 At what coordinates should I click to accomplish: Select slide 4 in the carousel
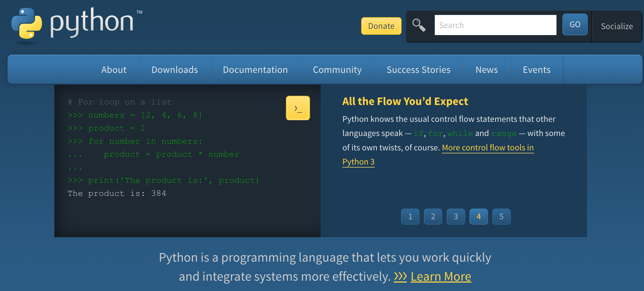pos(479,216)
